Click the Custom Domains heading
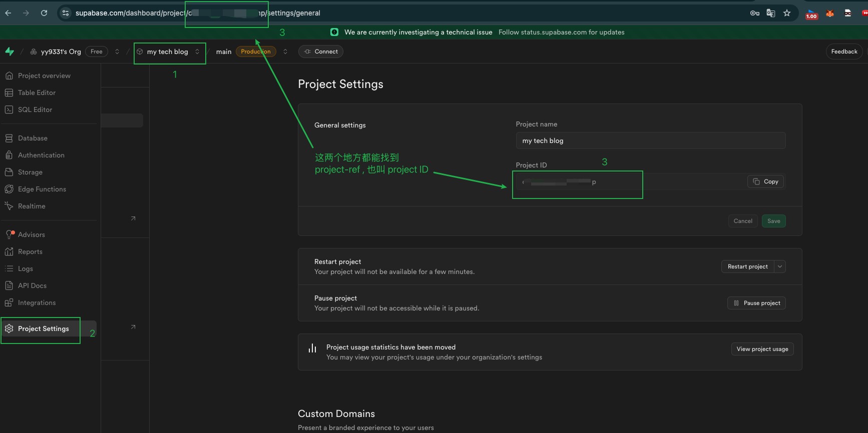Viewport: 868px width, 433px height. click(336, 413)
